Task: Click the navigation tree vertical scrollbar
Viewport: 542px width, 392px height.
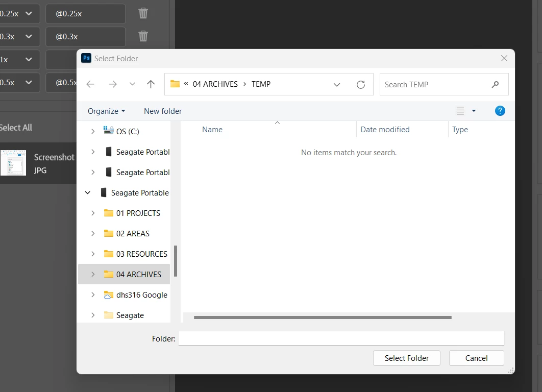Action: coord(176,261)
